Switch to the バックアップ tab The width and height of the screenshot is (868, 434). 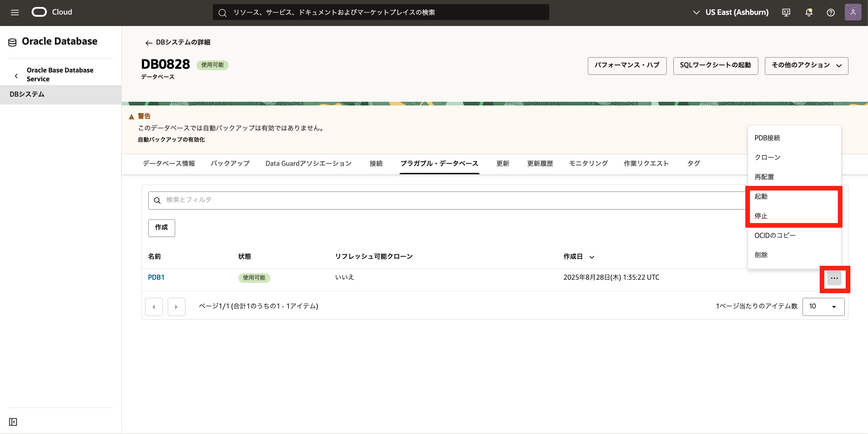coord(230,164)
